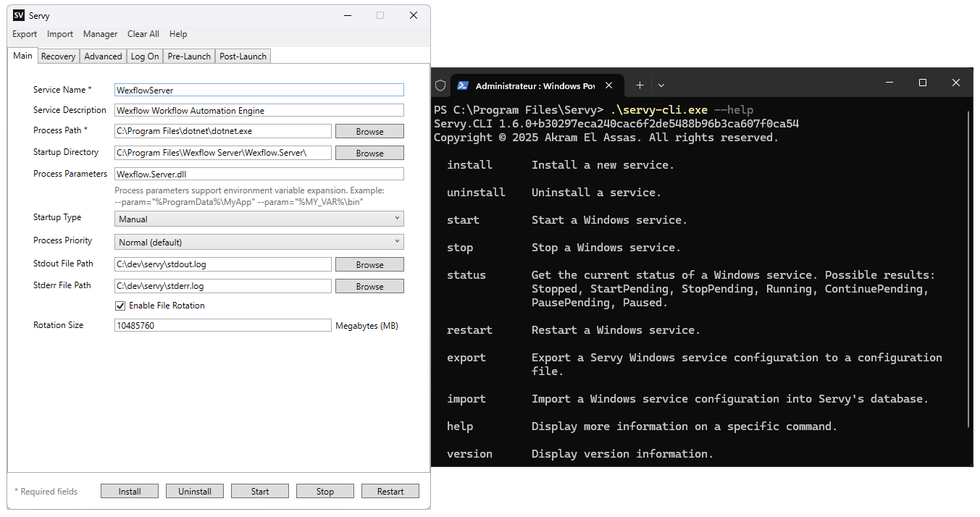Click the '.\servy-cli.exe --help' command line

coord(682,110)
